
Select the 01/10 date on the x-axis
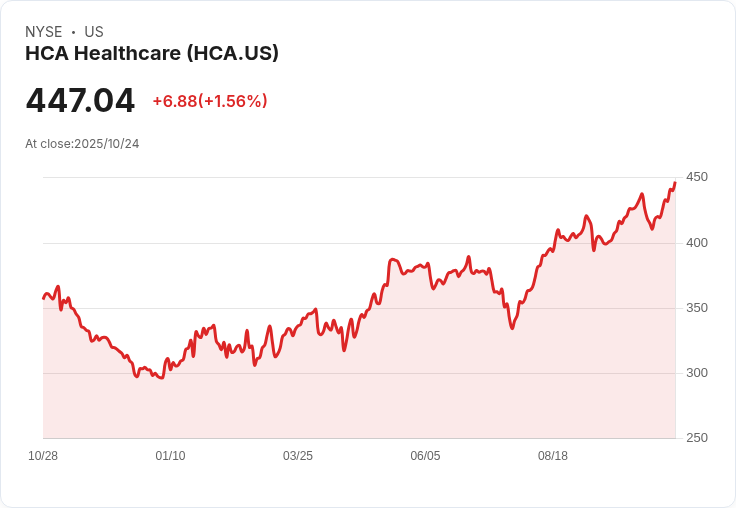pyautogui.click(x=170, y=456)
